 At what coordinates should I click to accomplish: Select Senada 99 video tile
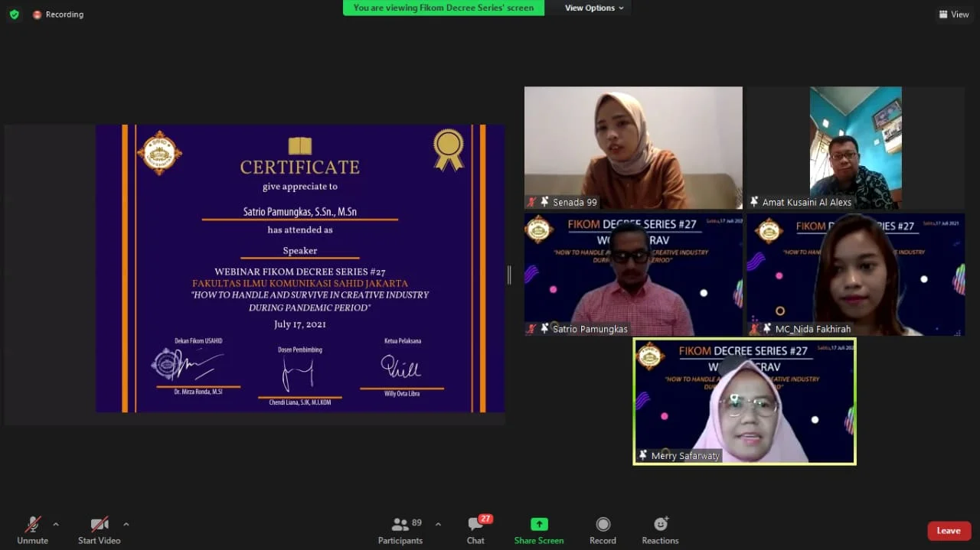(633, 148)
